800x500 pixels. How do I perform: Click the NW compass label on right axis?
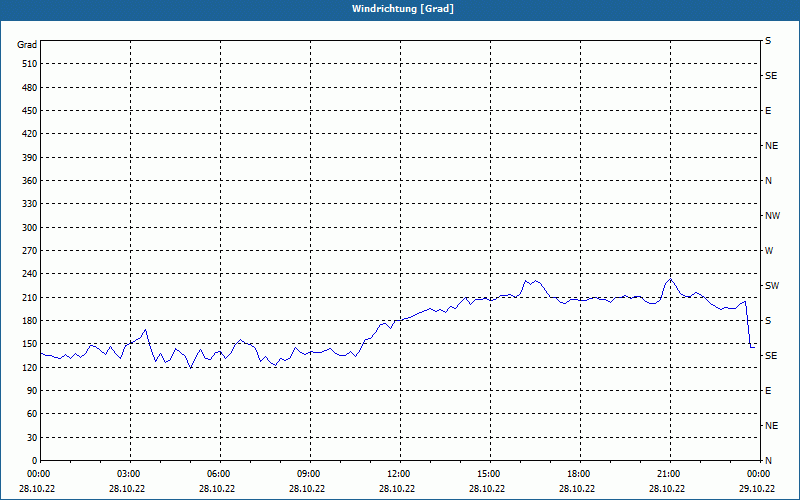772,216
